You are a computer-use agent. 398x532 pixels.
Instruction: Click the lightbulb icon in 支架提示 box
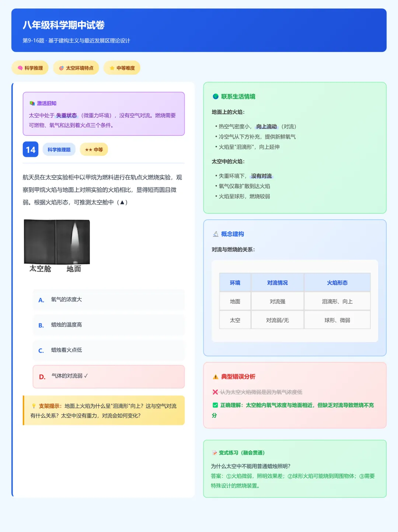(34, 406)
